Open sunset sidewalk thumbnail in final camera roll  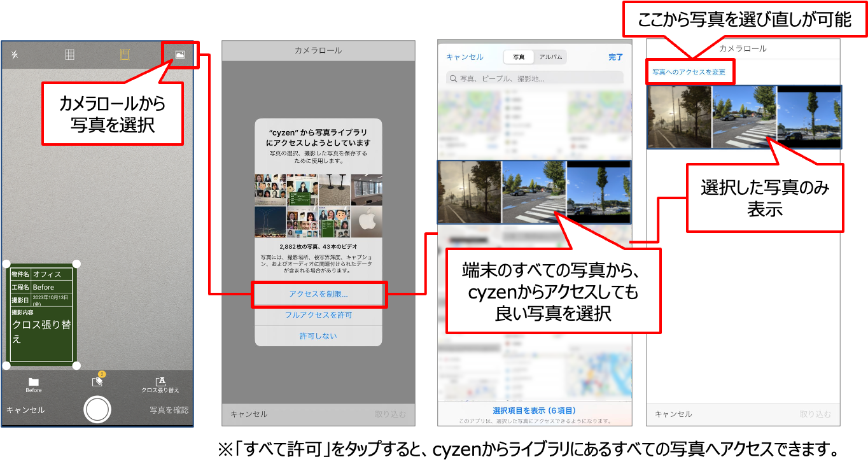coord(680,117)
